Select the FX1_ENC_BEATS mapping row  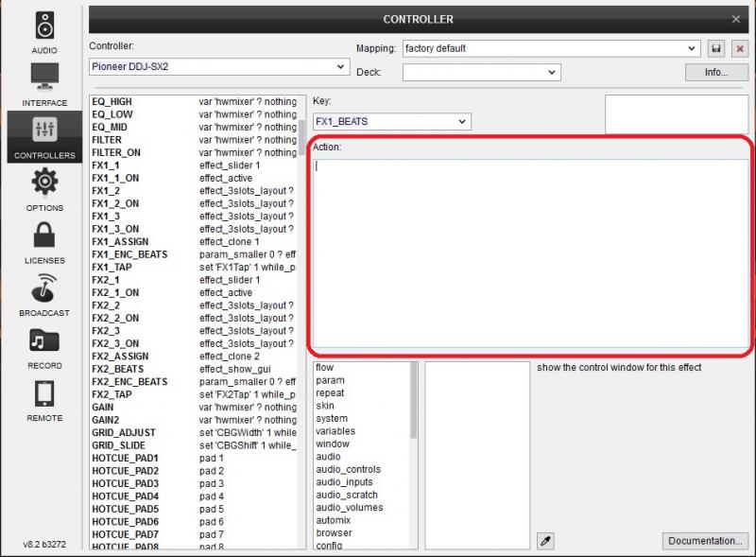(195, 254)
